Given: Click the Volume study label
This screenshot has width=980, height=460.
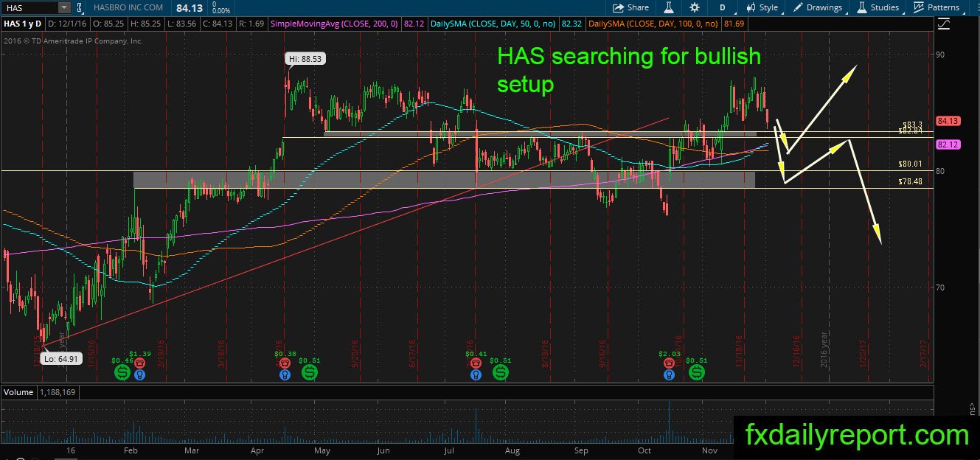Looking at the screenshot, I should click(x=18, y=392).
